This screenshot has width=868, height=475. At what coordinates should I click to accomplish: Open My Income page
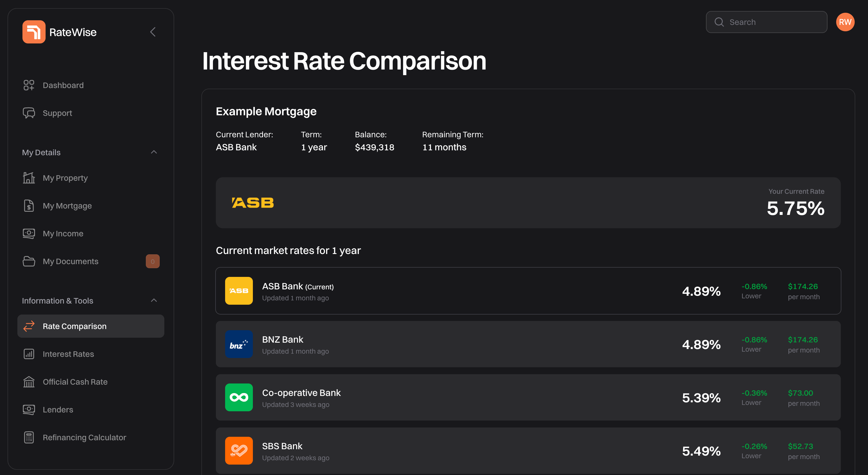coord(91,233)
